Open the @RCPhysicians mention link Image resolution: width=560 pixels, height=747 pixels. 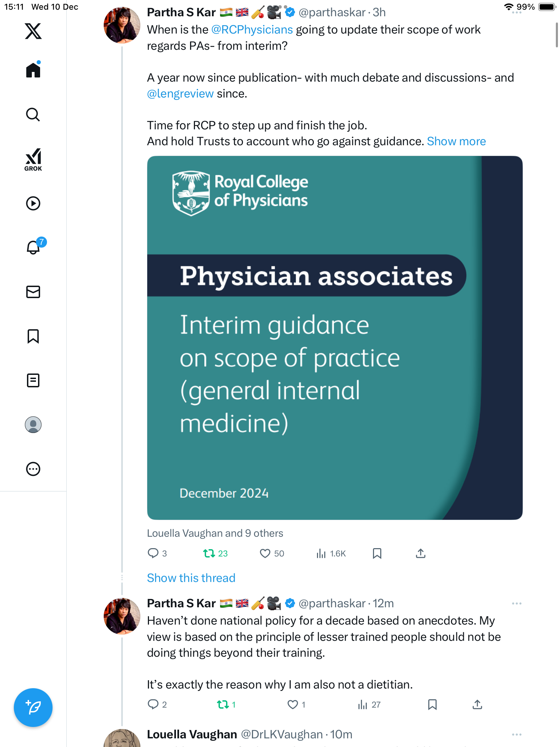(252, 30)
